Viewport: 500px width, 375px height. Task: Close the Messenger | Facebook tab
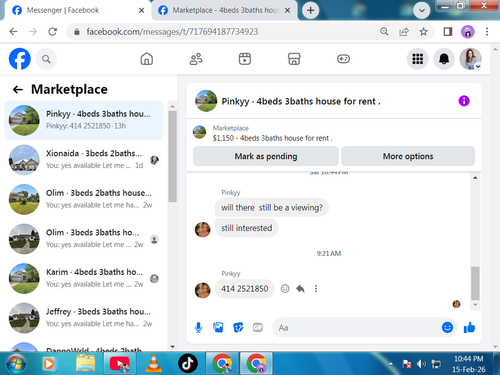coord(142,10)
